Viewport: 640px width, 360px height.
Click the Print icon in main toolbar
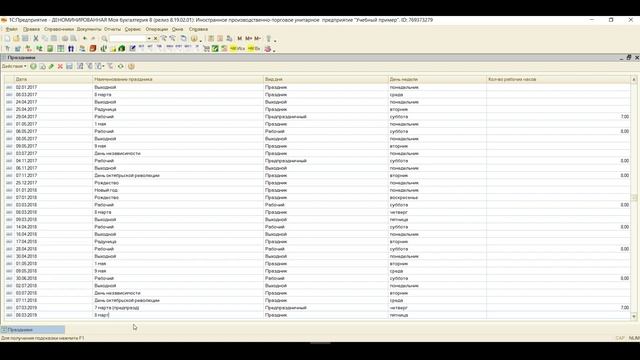coord(64,38)
